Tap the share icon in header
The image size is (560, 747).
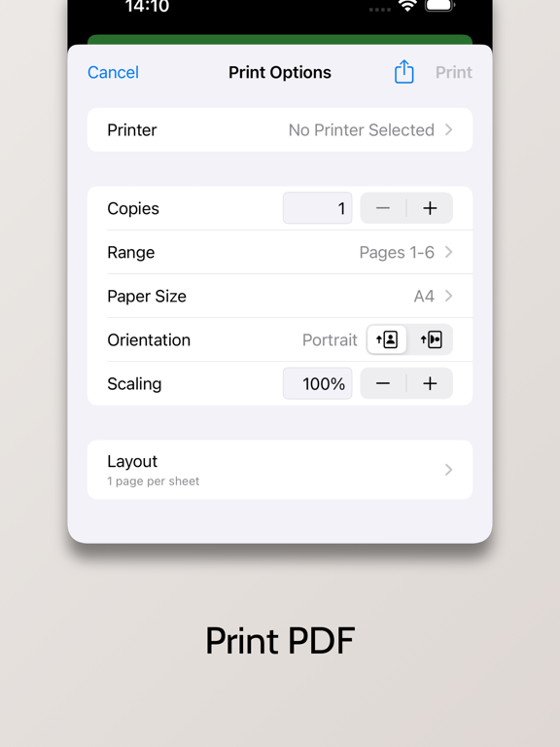[403, 72]
